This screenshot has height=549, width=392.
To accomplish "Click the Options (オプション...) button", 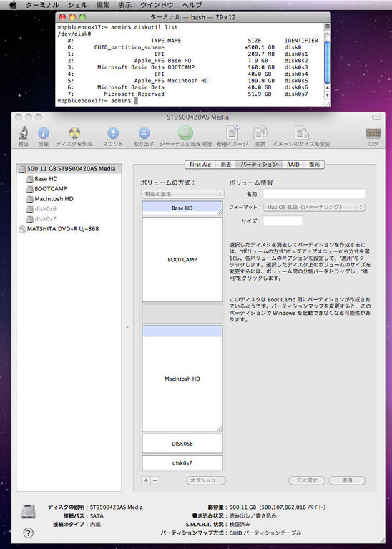I will click(x=206, y=480).
